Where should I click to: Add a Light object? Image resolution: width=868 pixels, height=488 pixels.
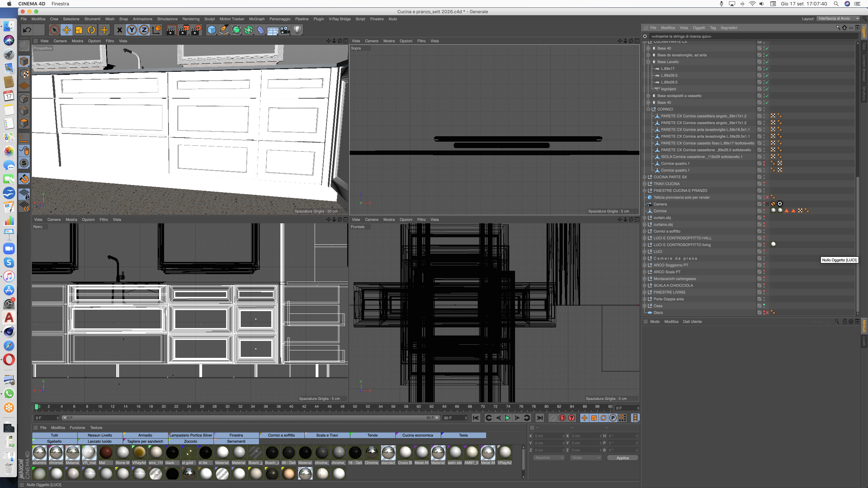click(x=297, y=30)
